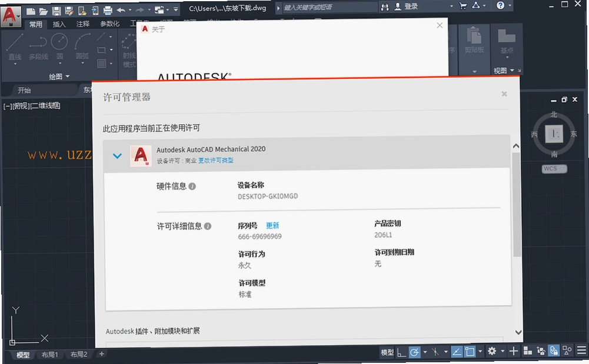Click the Clipboard (剪贴板) panel icon
Viewport: 589px width, 364px height.
tap(474, 41)
